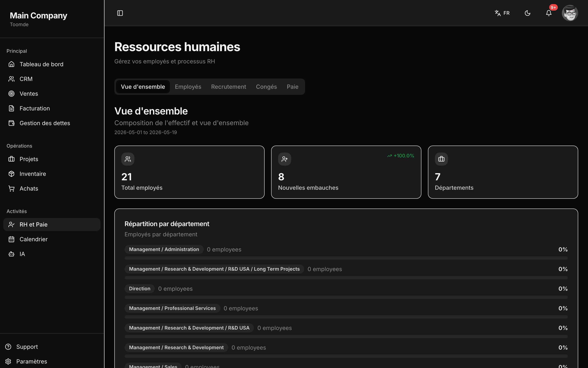
Task: Open Support link
Action: point(52,347)
